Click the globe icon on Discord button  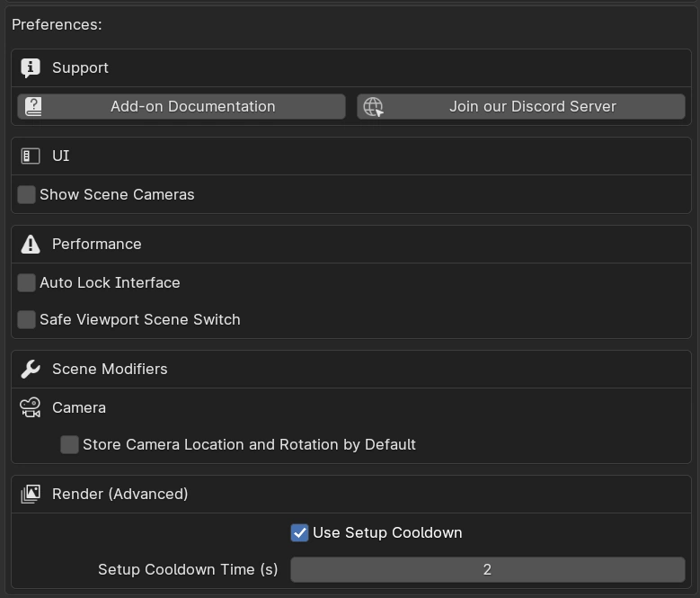(x=373, y=107)
